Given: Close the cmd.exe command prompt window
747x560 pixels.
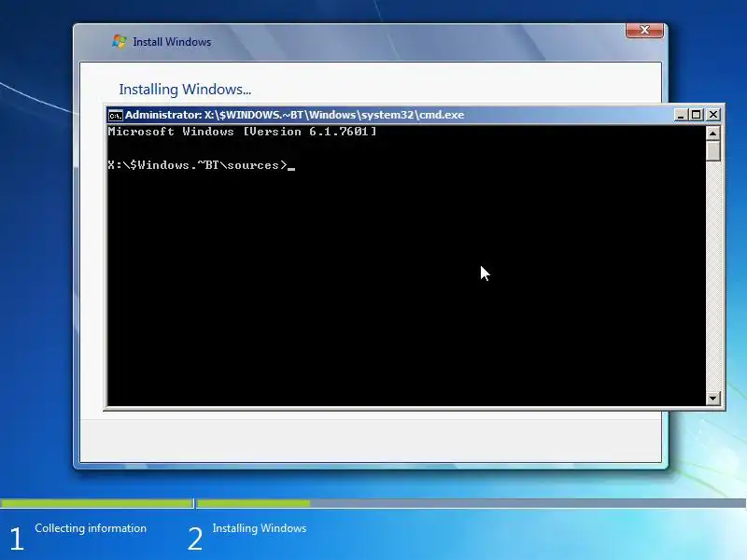Looking at the screenshot, I should pos(713,115).
